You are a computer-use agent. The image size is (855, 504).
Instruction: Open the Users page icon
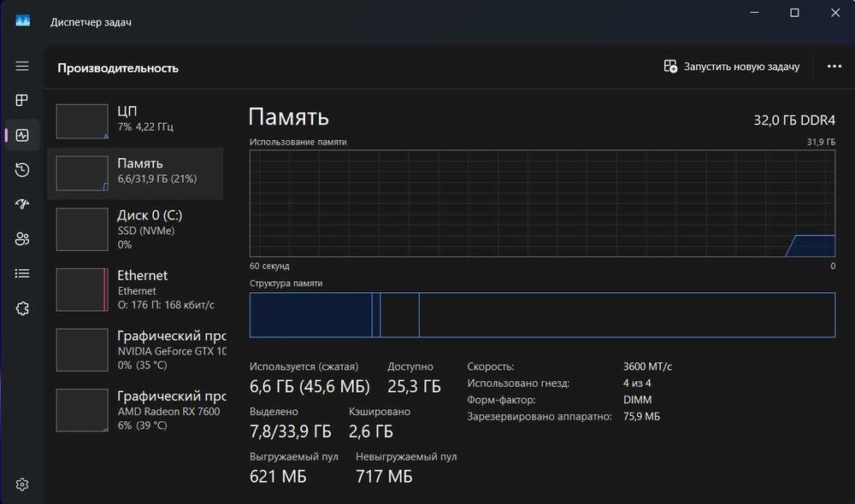coord(22,238)
